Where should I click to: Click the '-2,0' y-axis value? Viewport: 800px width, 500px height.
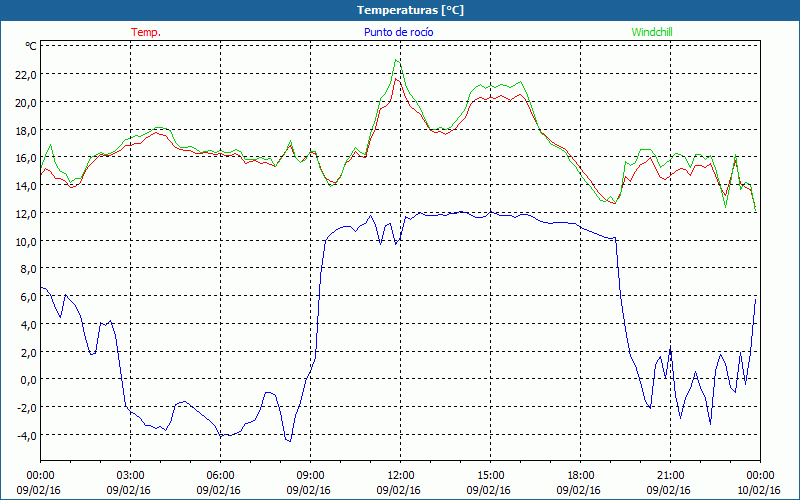[x=27, y=408]
